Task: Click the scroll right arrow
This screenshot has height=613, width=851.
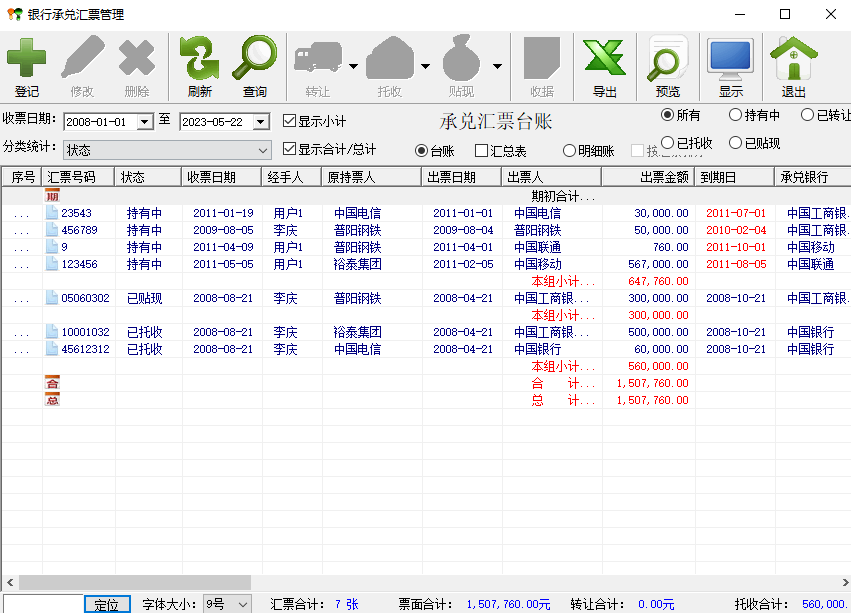Action: pos(844,583)
